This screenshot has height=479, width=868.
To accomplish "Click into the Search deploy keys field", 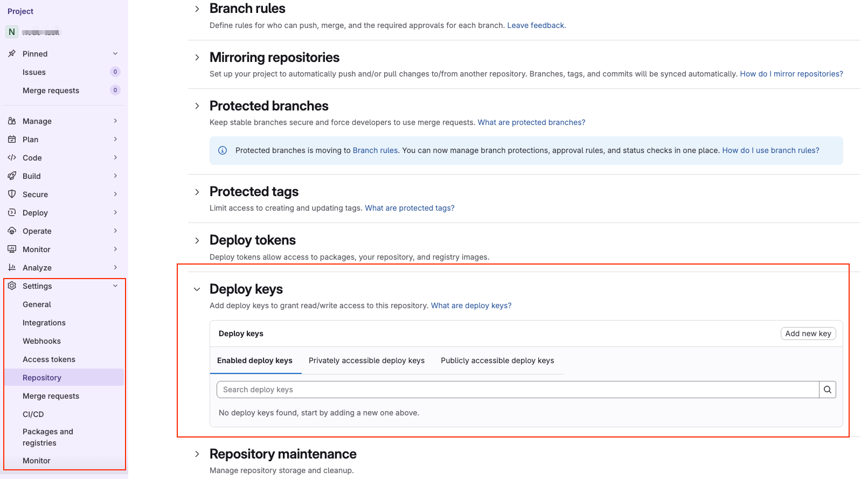I will [517, 390].
